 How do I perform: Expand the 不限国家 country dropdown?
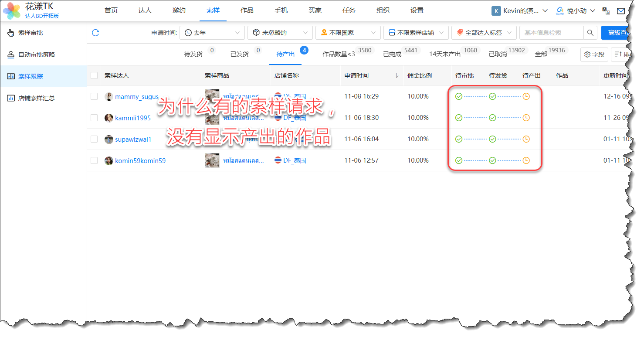[348, 33]
